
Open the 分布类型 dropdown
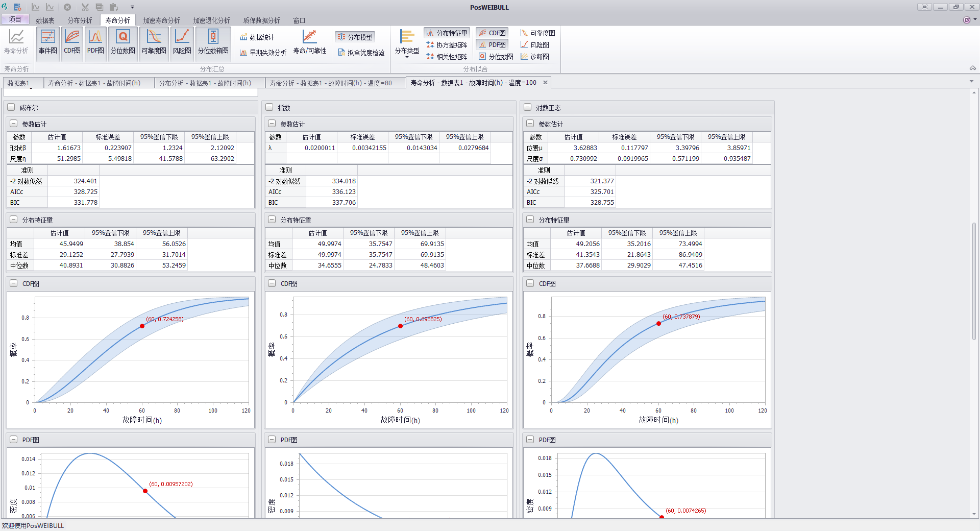click(407, 44)
